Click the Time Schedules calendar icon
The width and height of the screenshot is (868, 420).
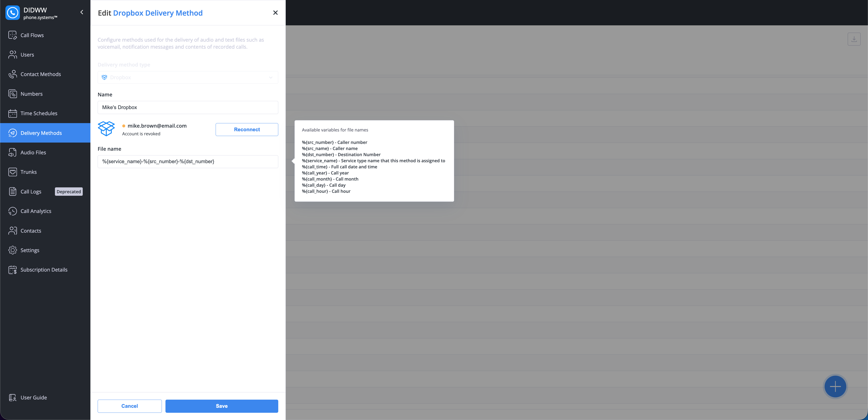point(12,113)
